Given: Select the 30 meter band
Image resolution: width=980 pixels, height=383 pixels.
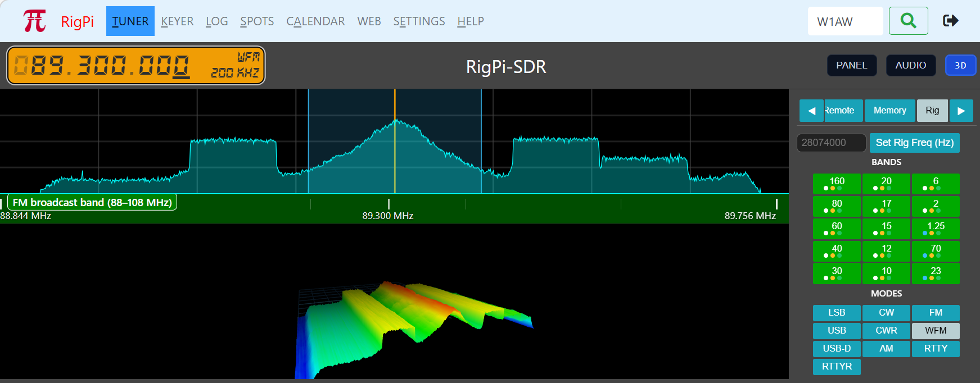Looking at the screenshot, I should [837, 273].
